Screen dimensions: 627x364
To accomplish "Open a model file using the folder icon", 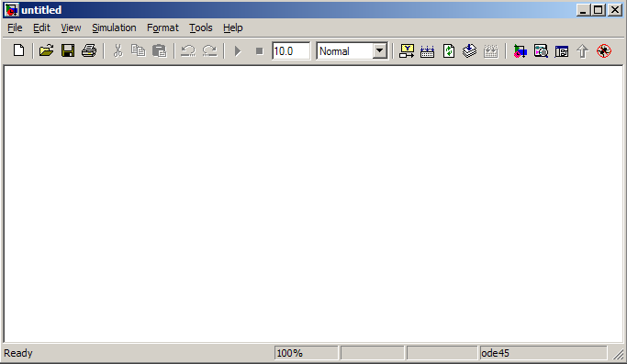I will 47,50.
